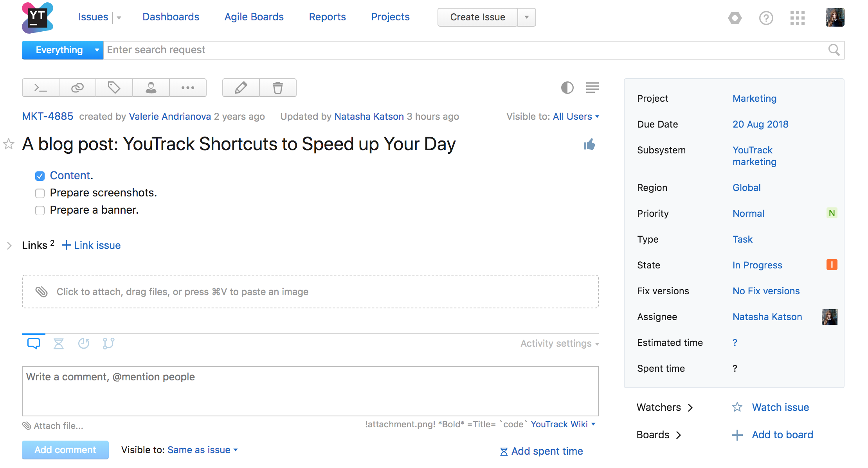Change Due Date 20 Aug 2018
Viewport: 868px width, 468px height.
tap(760, 124)
